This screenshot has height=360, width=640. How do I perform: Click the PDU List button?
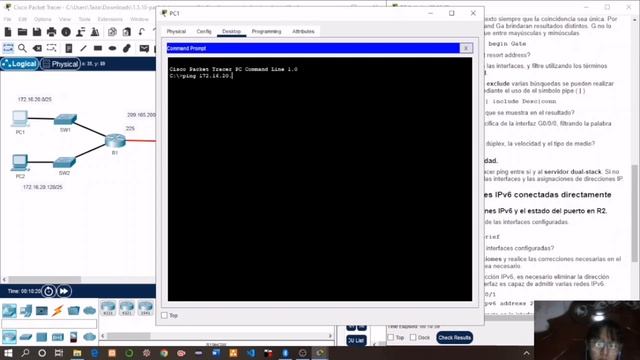pyautogui.click(x=356, y=340)
